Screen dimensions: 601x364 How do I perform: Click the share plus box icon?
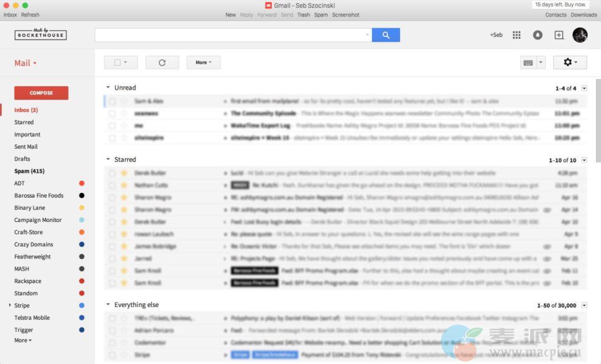pyautogui.click(x=559, y=35)
